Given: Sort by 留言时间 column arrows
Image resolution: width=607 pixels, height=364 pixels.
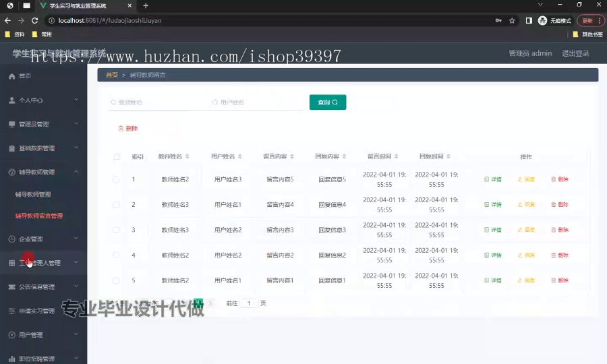Looking at the screenshot, I should pyautogui.click(x=397, y=156).
